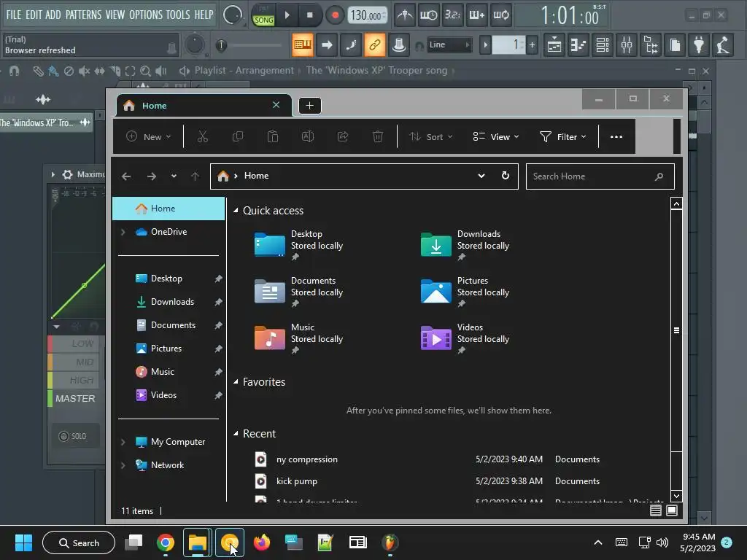Open the FL Studio Browser view icon
This screenshot has height=560, width=747.
coord(651,45)
